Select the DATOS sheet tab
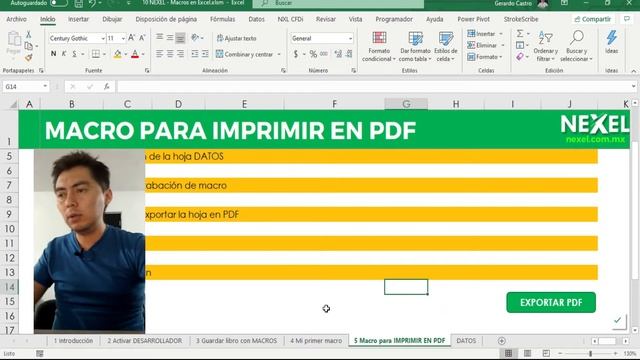 pos(466,341)
